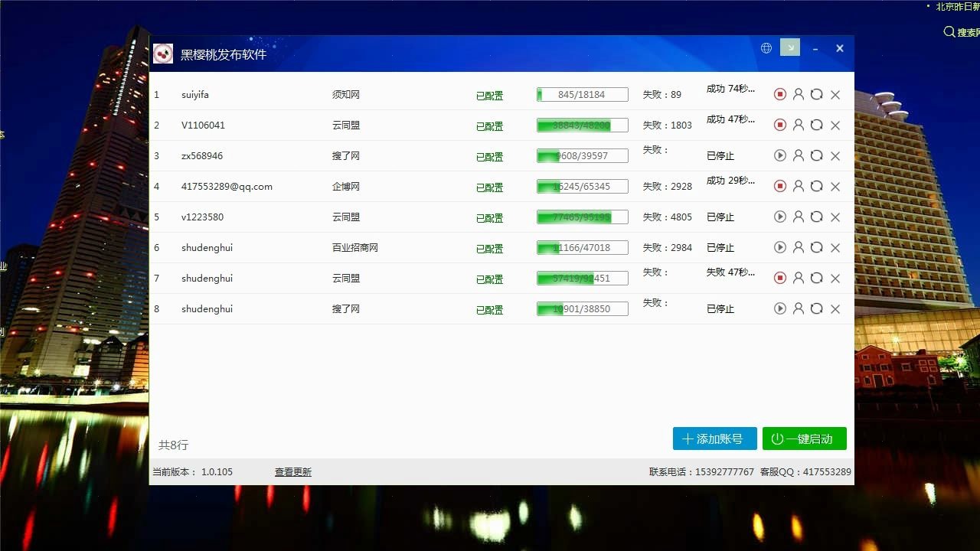The image size is (980, 551).
Task: Refresh row 7 shudenghui 云同盟 account
Action: [817, 278]
